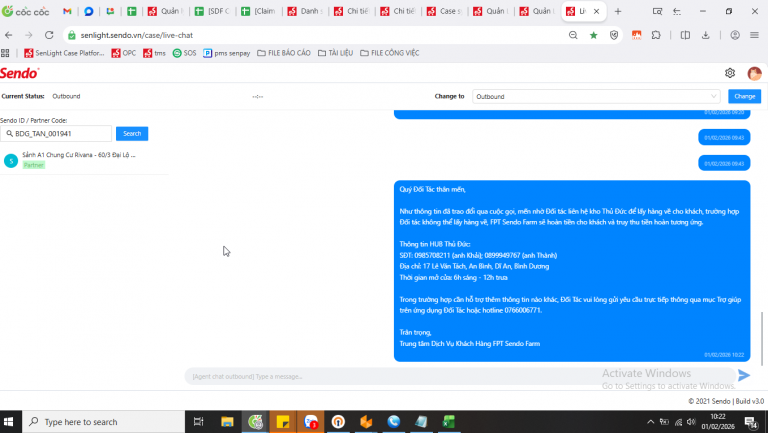The image size is (768, 433).
Task: Click the browser forward arrow
Action: [28, 35]
